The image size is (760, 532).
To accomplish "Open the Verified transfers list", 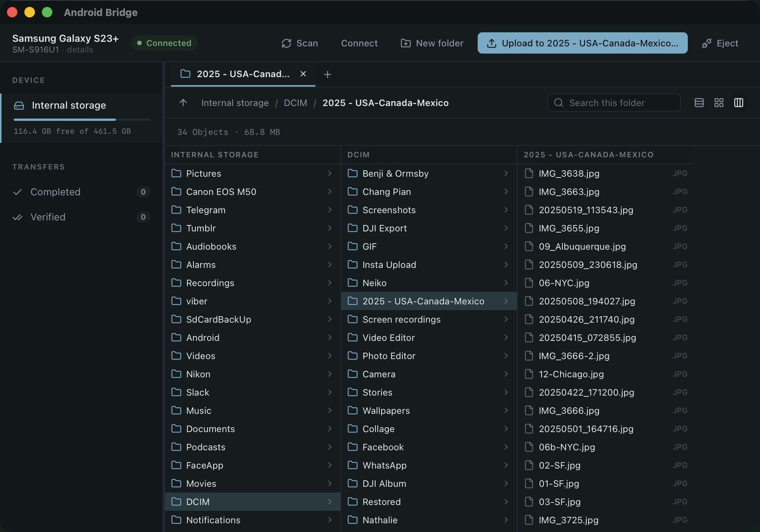I will (81, 217).
